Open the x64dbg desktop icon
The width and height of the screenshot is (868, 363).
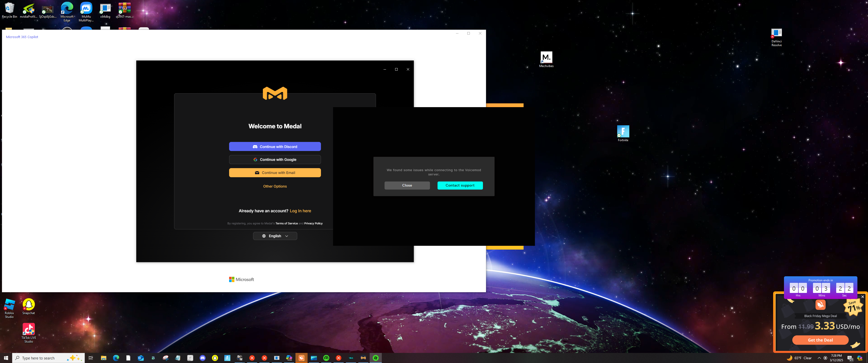click(105, 10)
